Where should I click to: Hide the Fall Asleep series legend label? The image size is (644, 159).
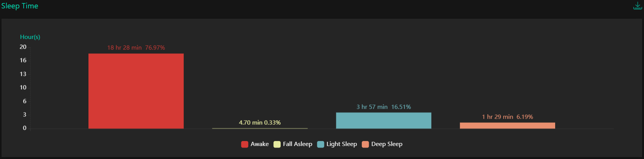pos(297,144)
